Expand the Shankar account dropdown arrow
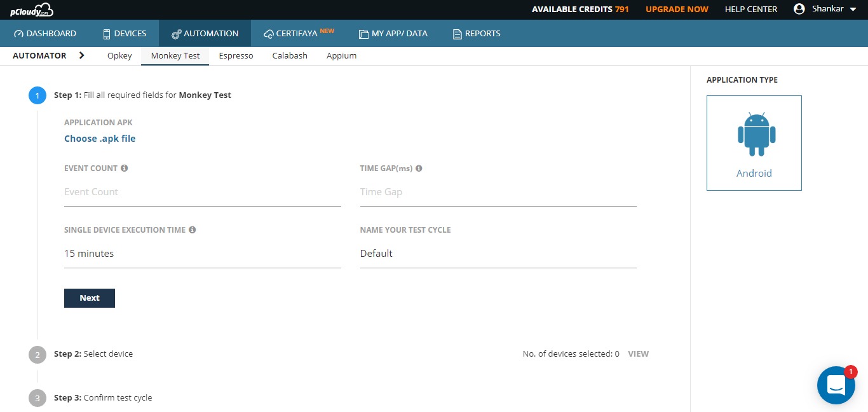Image resolution: width=868 pixels, height=412 pixels. click(853, 10)
